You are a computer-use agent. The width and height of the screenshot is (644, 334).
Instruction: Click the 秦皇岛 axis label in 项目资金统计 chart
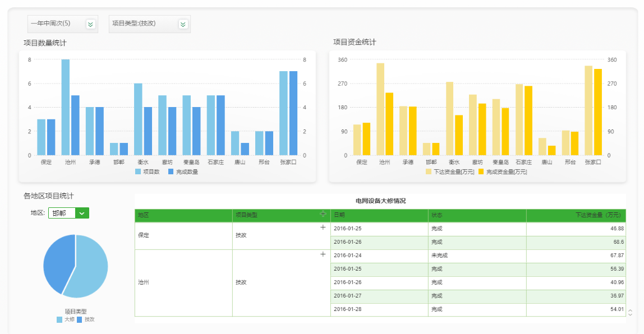point(500,162)
